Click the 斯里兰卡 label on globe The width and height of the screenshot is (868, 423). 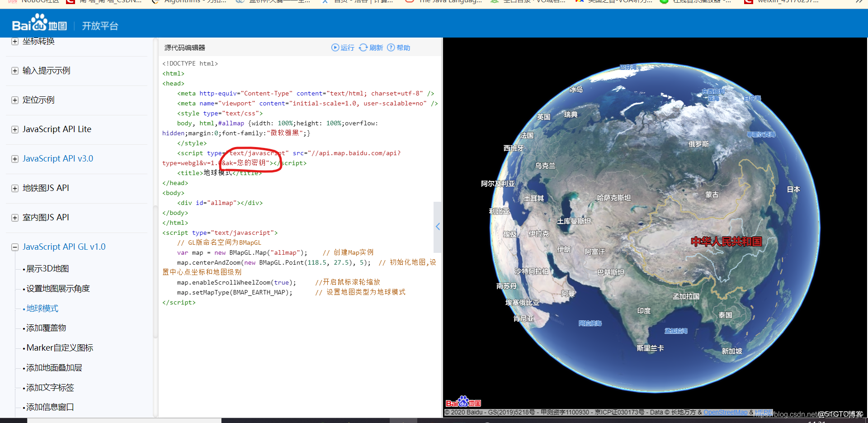click(650, 348)
